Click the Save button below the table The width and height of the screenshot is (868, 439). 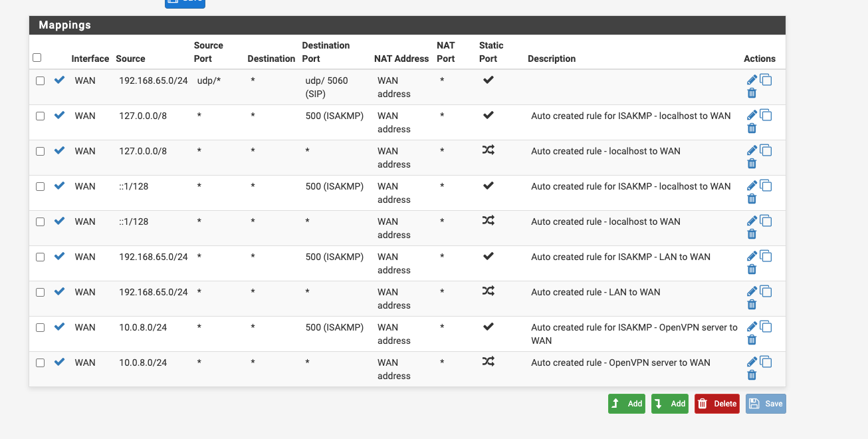click(x=766, y=404)
